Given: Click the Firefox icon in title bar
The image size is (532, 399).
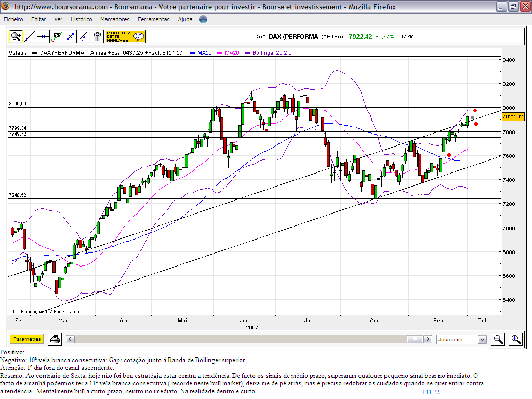Looking at the screenshot, I should point(5,6).
